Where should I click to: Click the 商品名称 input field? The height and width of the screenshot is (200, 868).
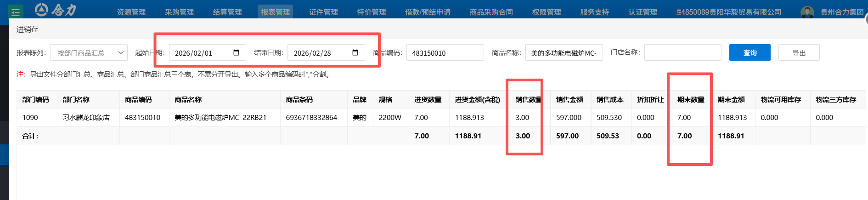point(564,53)
